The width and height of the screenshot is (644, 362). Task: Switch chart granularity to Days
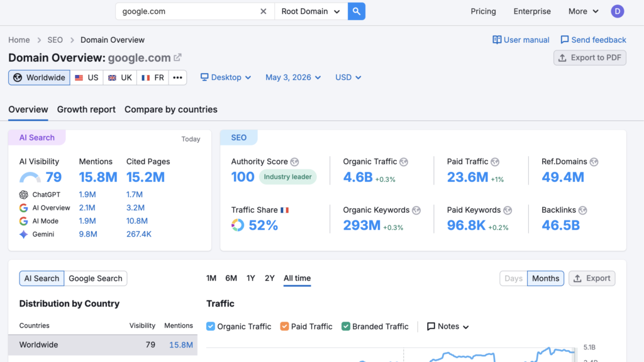[x=513, y=278]
